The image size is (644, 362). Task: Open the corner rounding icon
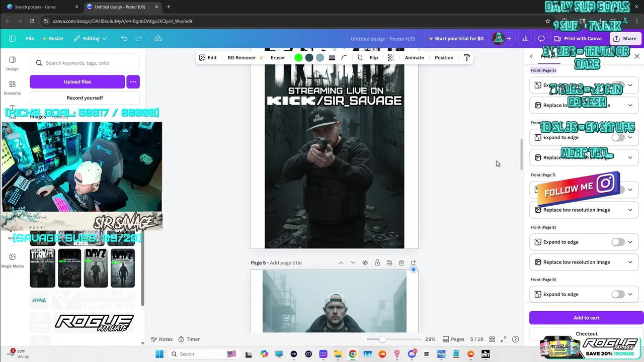click(344, 58)
